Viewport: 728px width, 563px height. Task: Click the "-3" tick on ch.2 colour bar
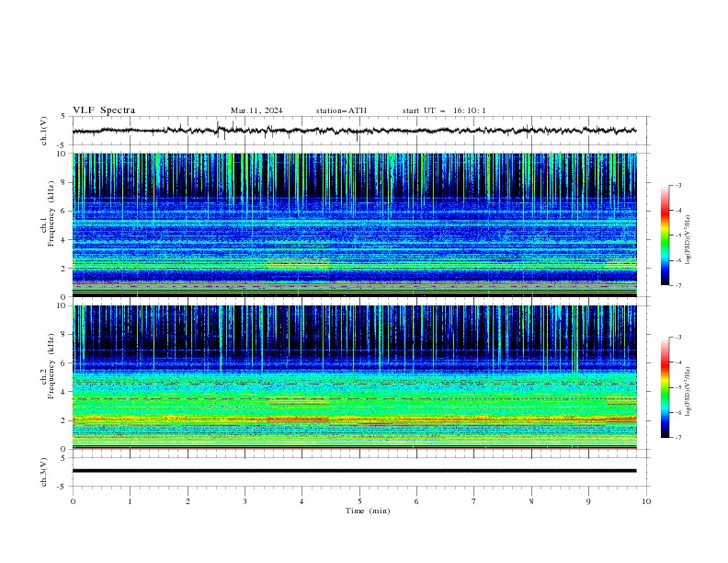[678, 338]
